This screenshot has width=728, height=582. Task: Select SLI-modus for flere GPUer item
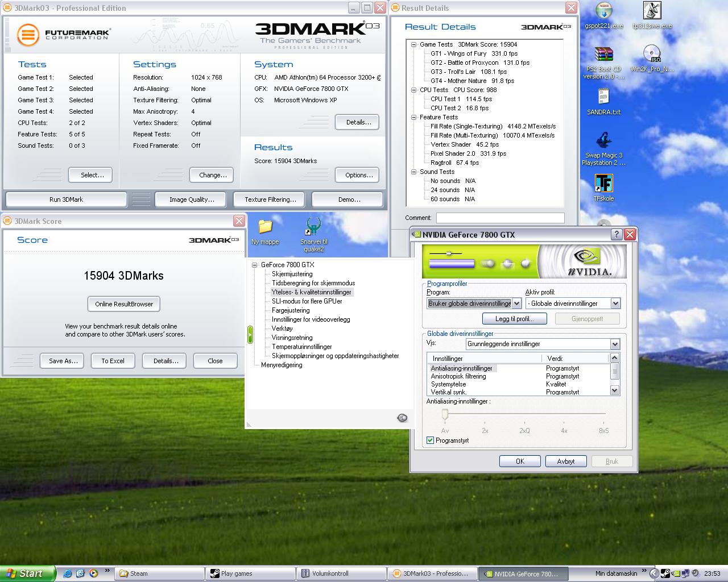click(x=307, y=301)
